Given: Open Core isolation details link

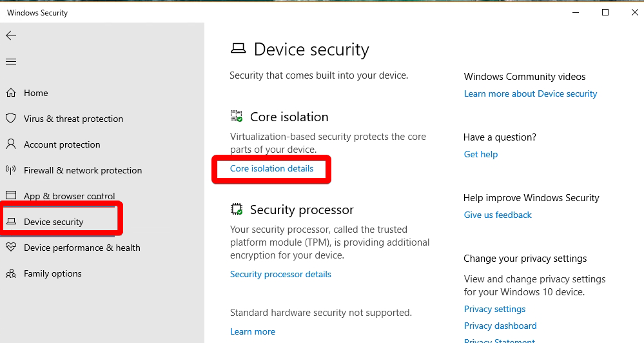Looking at the screenshot, I should (271, 168).
